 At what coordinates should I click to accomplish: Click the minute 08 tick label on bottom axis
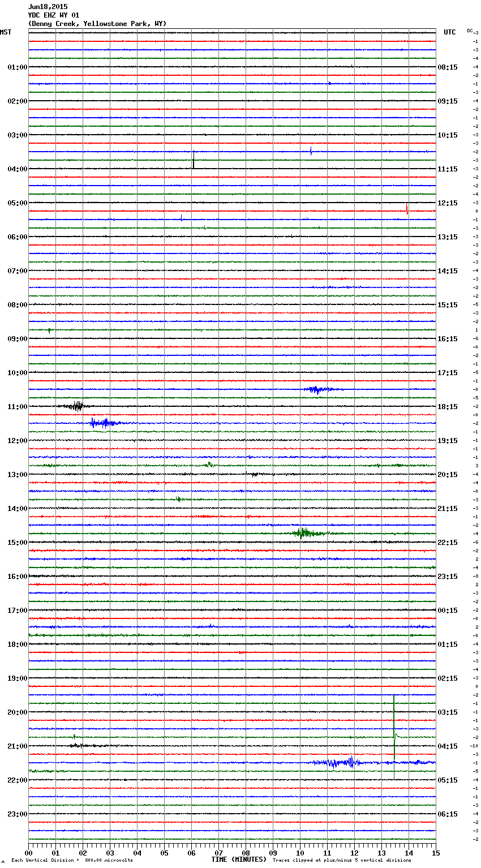coord(246,853)
